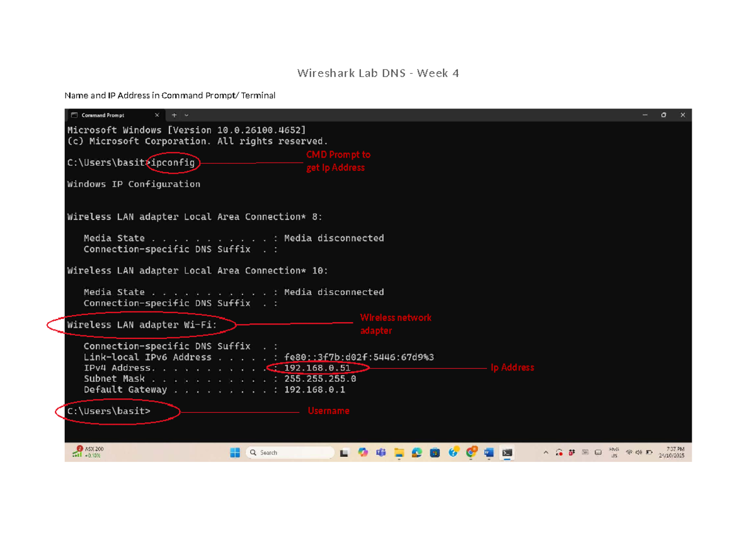Click the headset icon in system tray
Screen dimensions: 756x535
tap(559, 452)
